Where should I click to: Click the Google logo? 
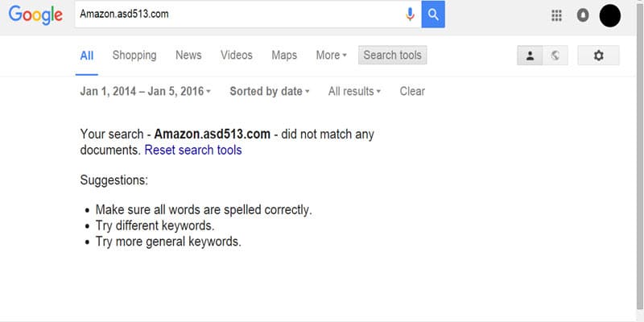pos(35,14)
